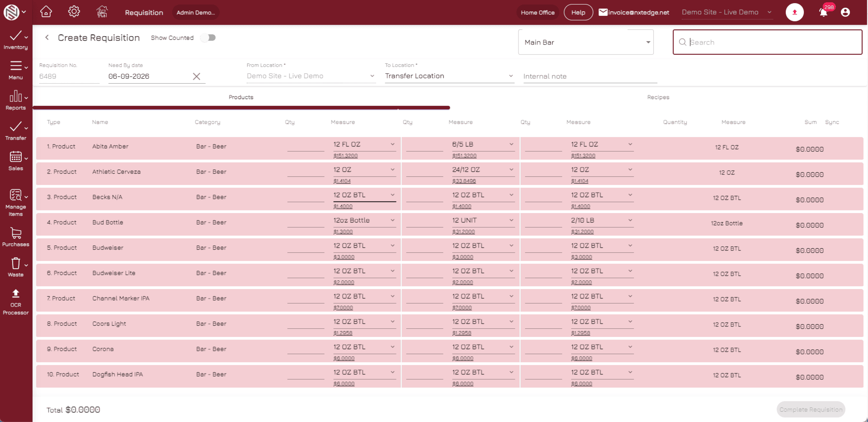Open the Waste trash sidebar item

[x=16, y=267]
